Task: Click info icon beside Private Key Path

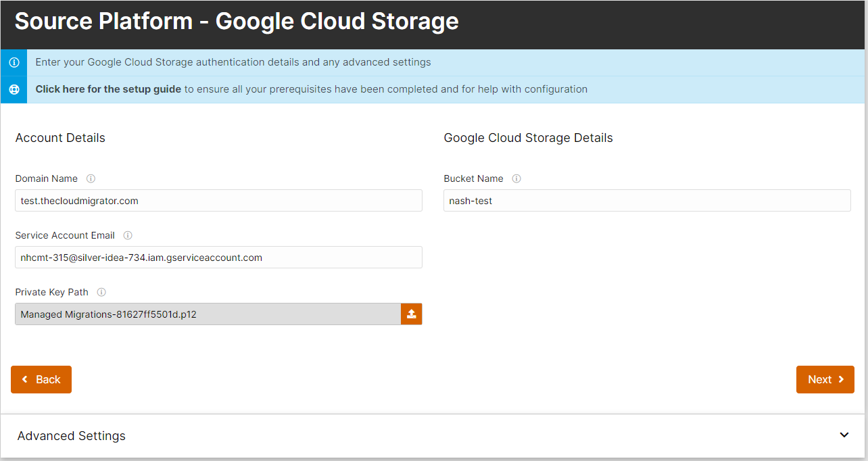Action: click(101, 293)
